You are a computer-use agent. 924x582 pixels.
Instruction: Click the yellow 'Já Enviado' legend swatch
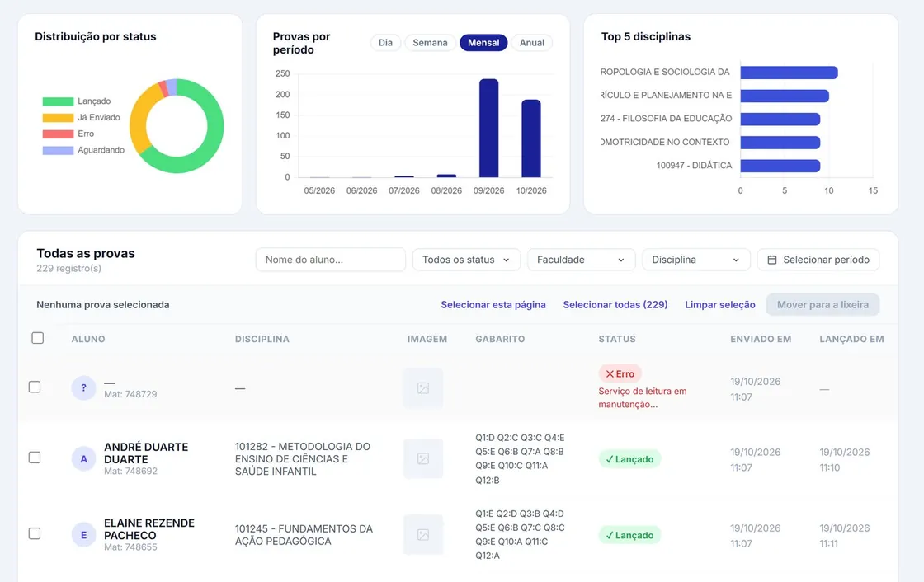pyautogui.click(x=58, y=118)
